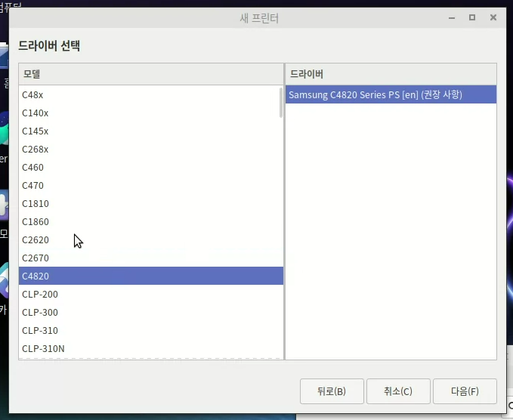Choose the CLP-310N model

151,349
